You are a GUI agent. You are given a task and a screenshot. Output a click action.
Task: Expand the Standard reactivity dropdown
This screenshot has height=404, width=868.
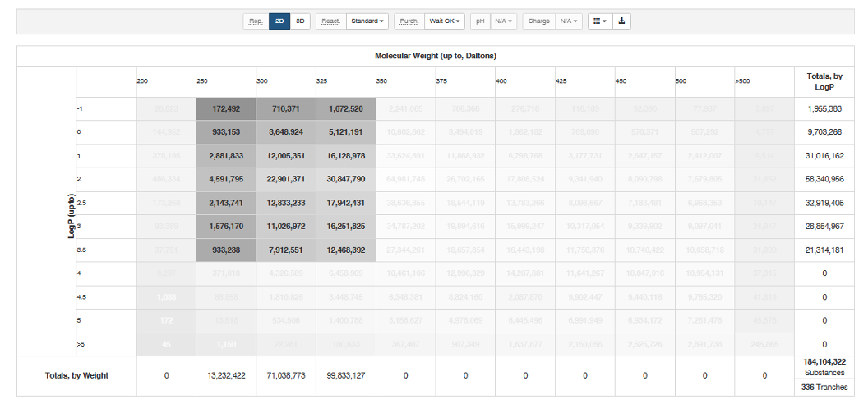click(367, 21)
